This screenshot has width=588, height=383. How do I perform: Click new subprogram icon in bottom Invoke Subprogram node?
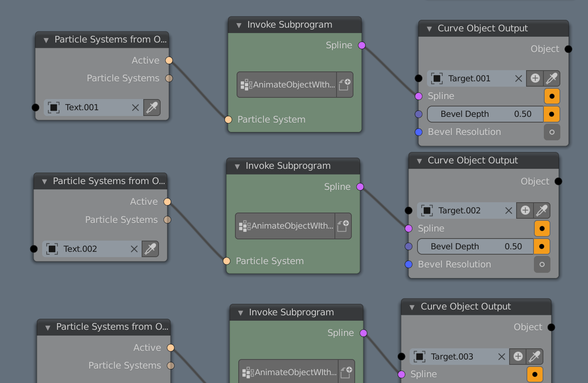click(346, 372)
